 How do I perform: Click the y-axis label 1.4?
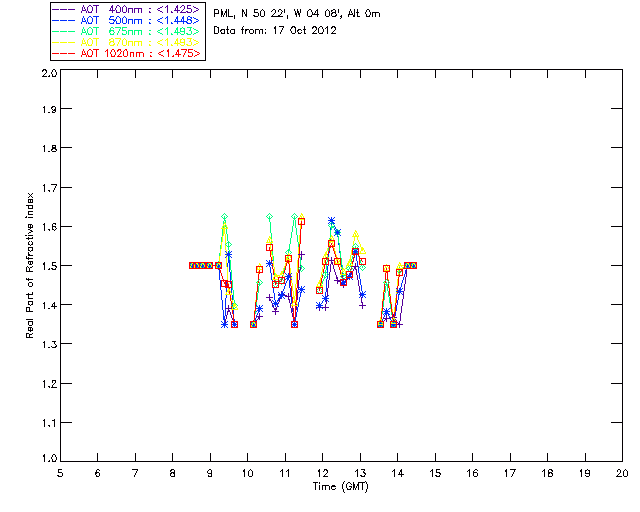coord(49,305)
